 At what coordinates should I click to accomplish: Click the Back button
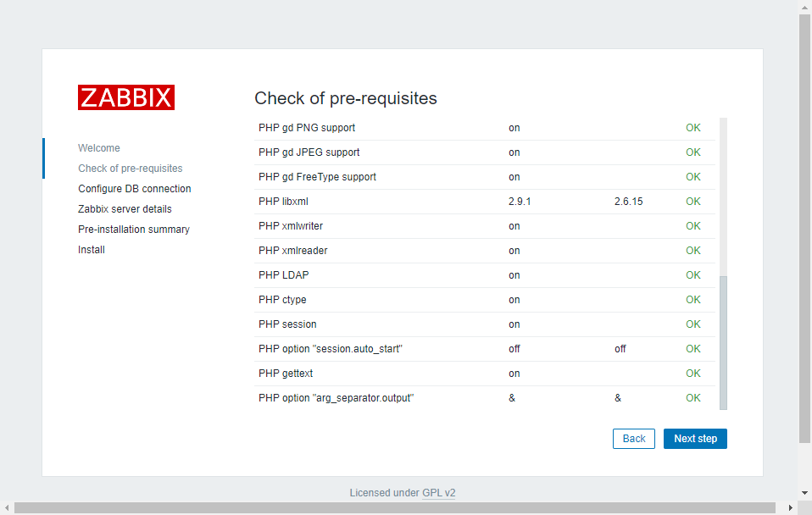tap(634, 439)
